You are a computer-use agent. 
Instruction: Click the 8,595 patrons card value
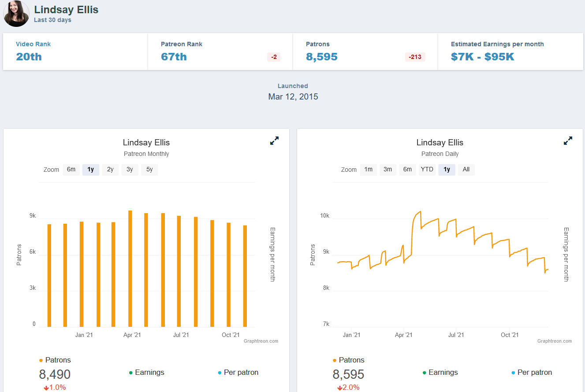tap(322, 57)
